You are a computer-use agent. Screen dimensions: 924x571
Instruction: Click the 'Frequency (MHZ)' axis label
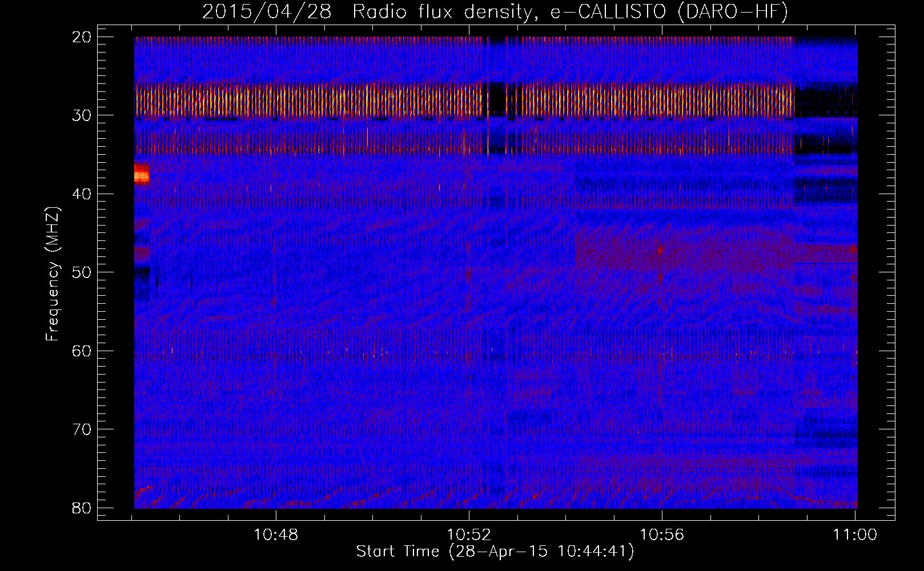[53, 274]
